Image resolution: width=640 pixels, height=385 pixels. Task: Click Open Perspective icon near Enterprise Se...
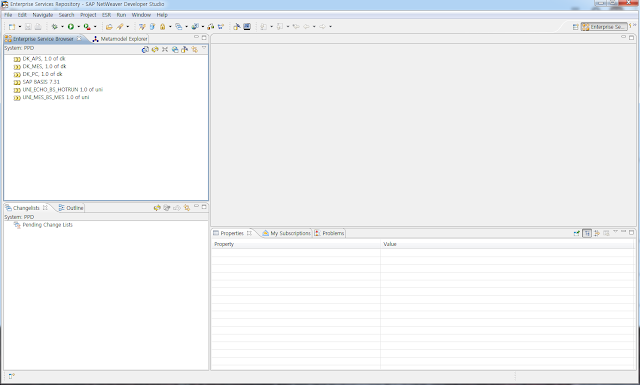(x=576, y=27)
